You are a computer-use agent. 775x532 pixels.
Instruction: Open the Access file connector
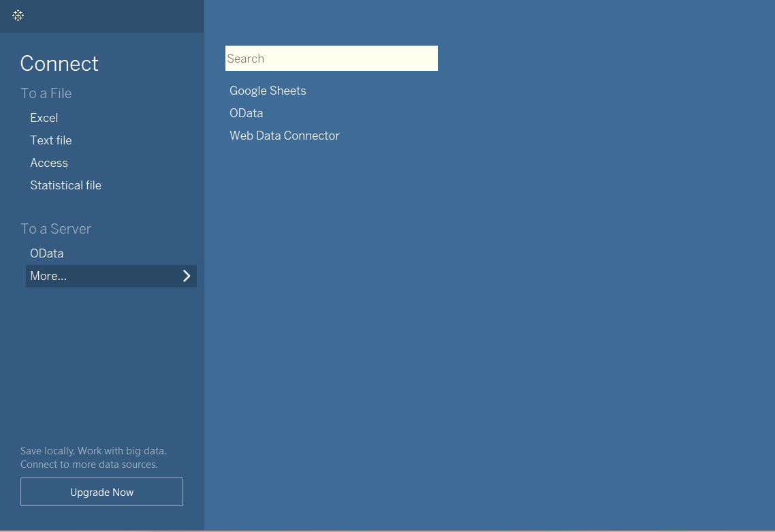click(x=49, y=163)
